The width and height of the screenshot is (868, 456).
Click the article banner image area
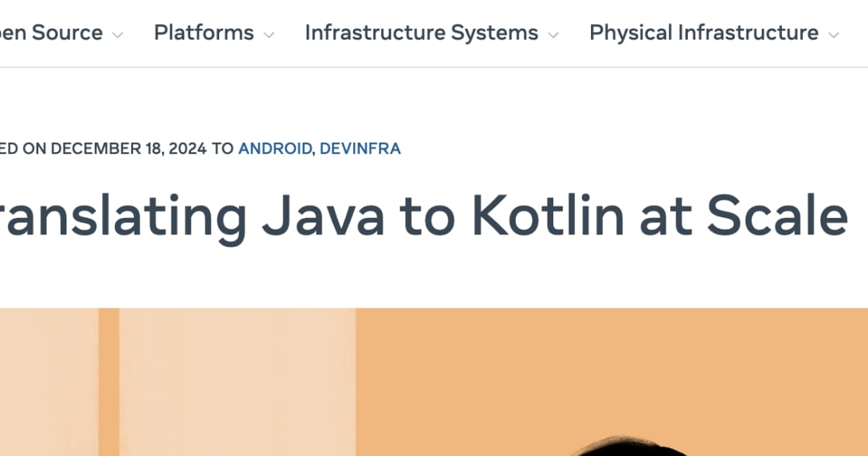point(434,380)
